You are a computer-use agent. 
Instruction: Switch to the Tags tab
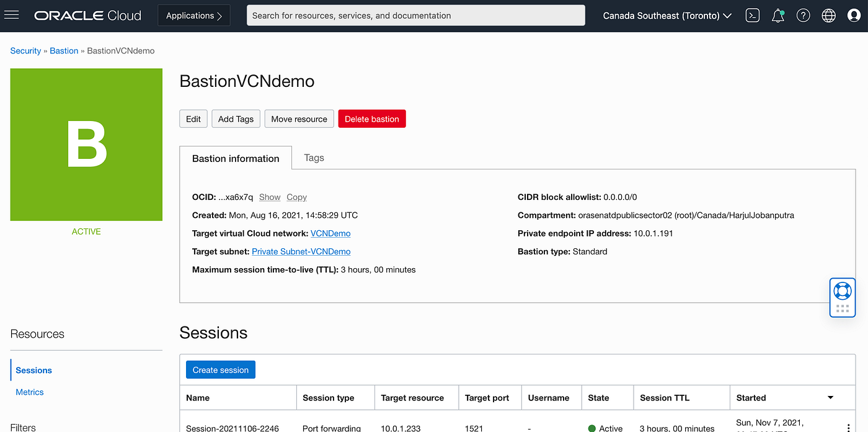pos(313,158)
